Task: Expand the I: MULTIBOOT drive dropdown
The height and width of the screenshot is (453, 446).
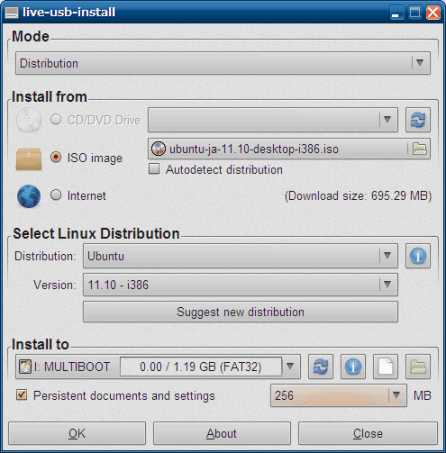Action: point(158,367)
